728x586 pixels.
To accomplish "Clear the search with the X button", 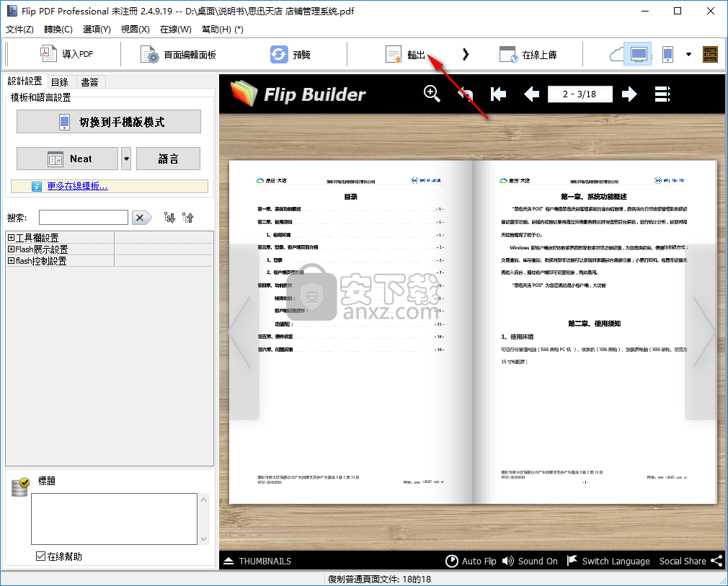I will click(x=141, y=217).
